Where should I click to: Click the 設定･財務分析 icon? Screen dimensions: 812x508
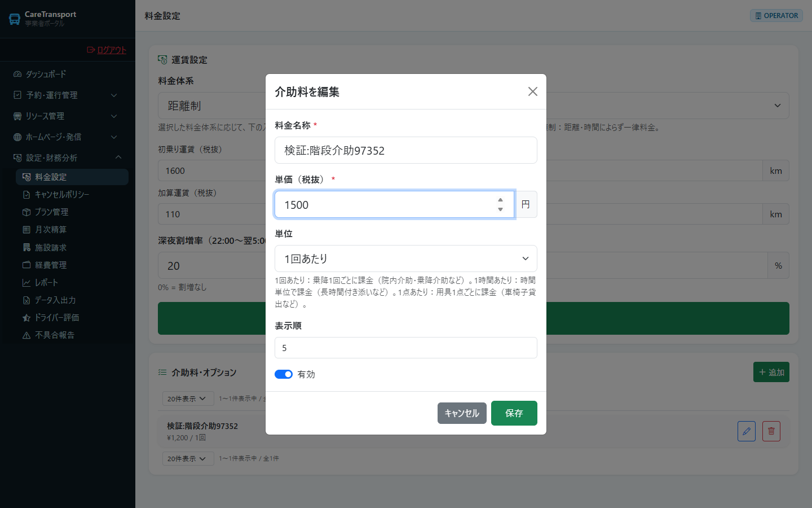click(17, 157)
